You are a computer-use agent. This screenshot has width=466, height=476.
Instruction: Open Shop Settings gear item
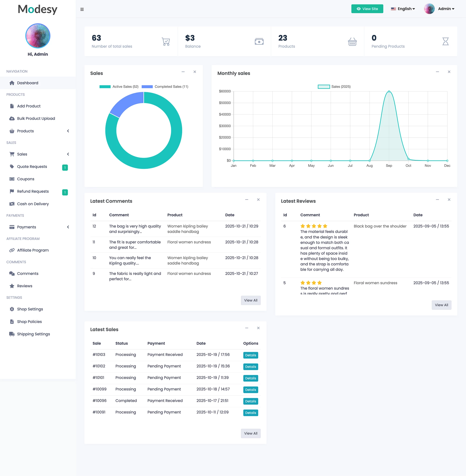[30, 309]
